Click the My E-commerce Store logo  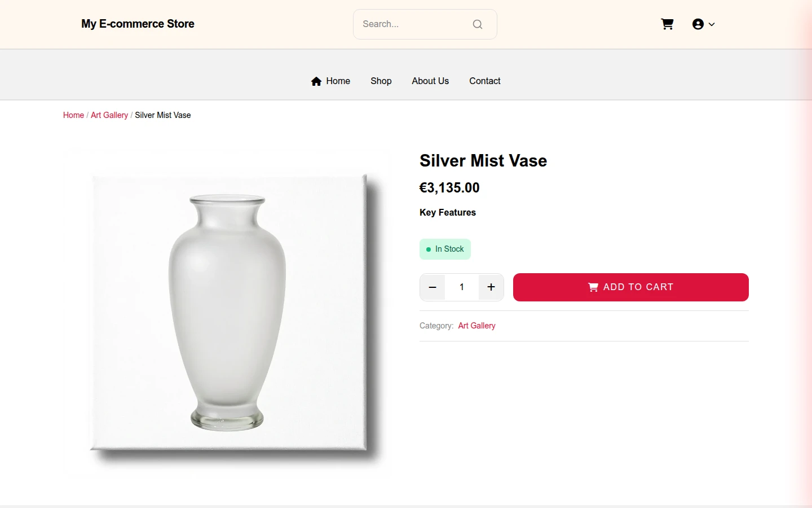[138, 24]
